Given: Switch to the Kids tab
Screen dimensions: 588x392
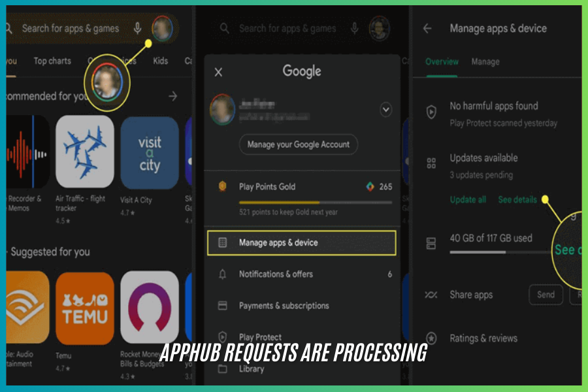Looking at the screenshot, I should 161,61.
